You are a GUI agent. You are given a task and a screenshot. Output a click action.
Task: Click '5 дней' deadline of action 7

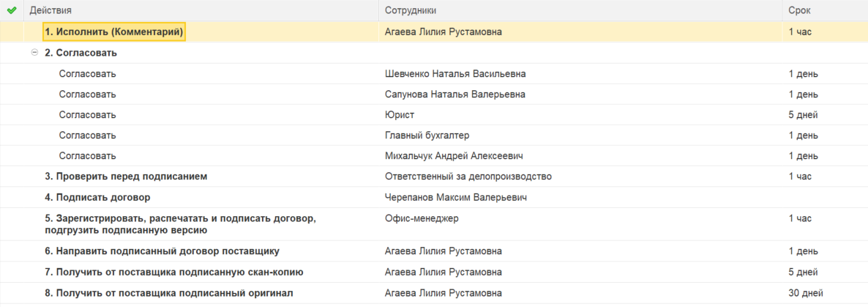coord(804,272)
